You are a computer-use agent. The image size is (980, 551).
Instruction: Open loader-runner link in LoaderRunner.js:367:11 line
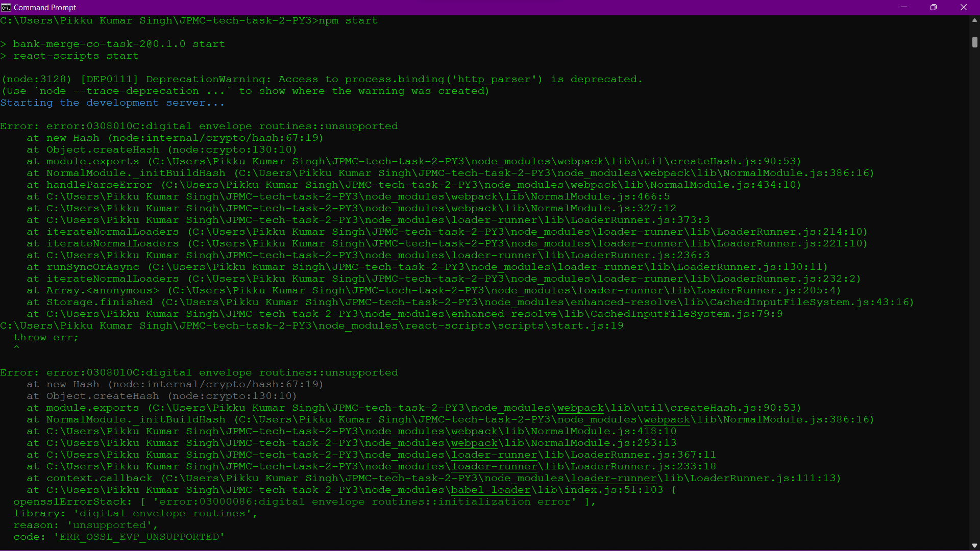click(x=494, y=455)
